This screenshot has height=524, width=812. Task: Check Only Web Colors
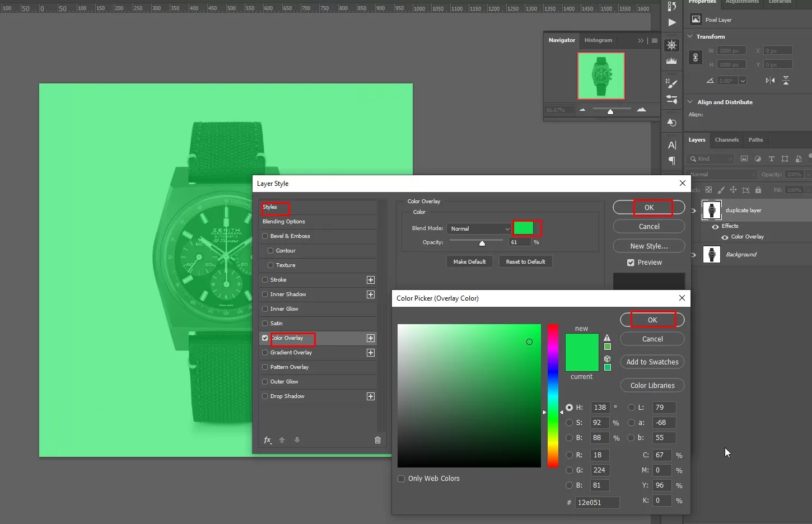click(x=401, y=479)
